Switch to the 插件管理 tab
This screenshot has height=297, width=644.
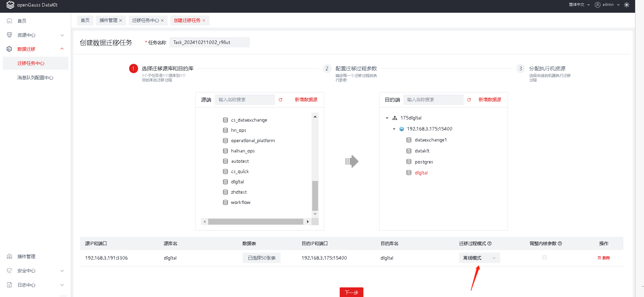(x=108, y=21)
